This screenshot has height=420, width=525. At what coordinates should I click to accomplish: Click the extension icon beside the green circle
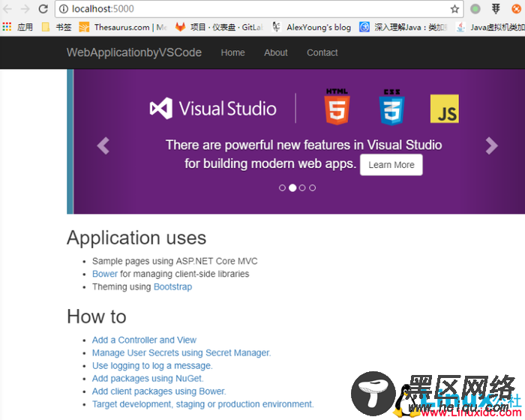coord(496,9)
